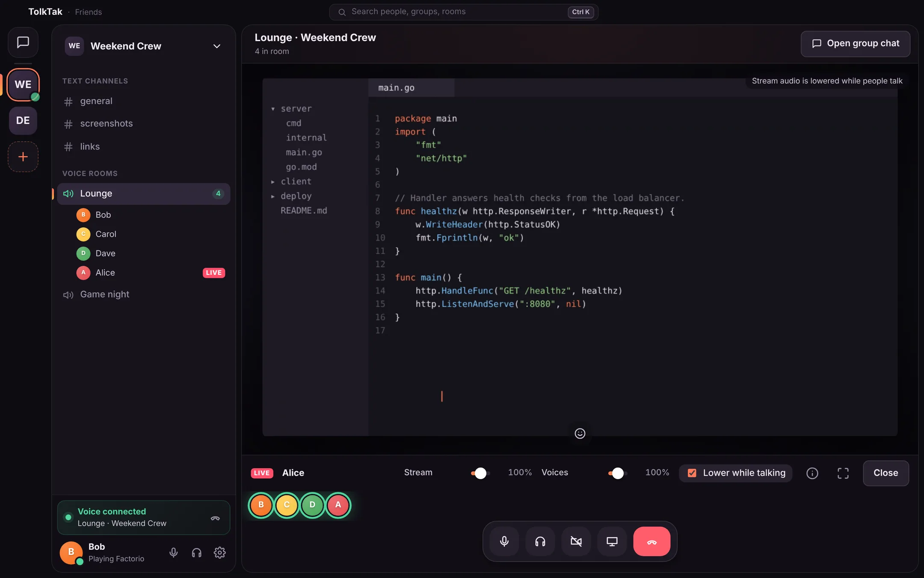This screenshot has width=924, height=578.
Task: Open the links text channel
Action: point(144,146)
